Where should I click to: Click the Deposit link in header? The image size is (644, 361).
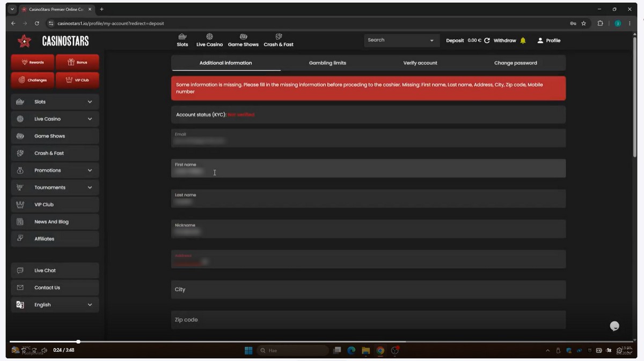455,40
